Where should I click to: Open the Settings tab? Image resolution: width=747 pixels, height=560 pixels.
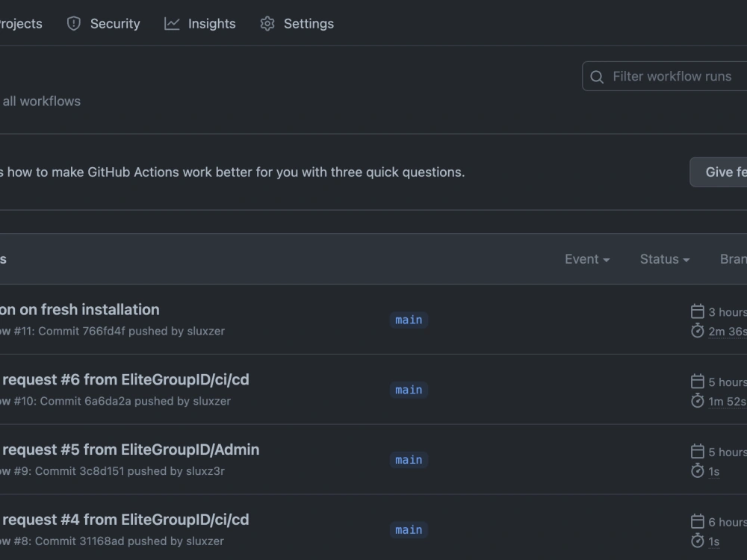297,24
